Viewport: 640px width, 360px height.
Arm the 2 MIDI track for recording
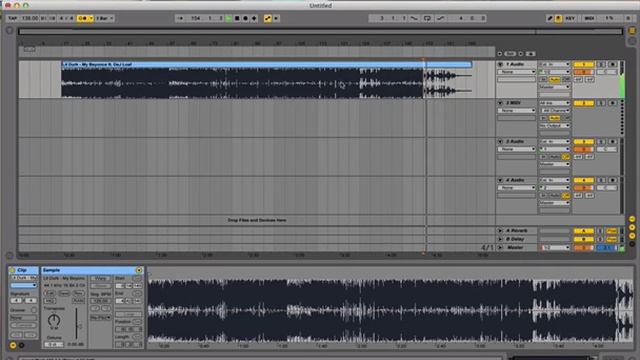(612, 103)
